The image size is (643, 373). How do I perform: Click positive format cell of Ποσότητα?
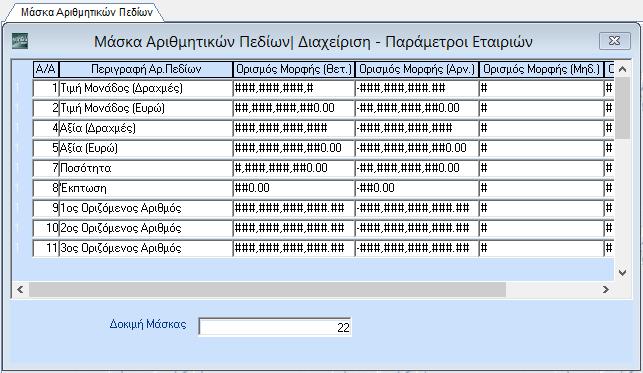(294, 168)
